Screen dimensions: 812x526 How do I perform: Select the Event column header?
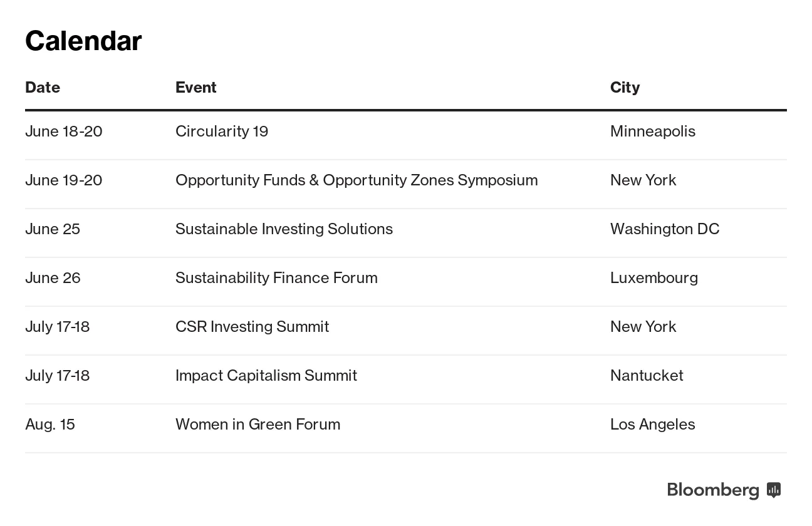(195, 87)
